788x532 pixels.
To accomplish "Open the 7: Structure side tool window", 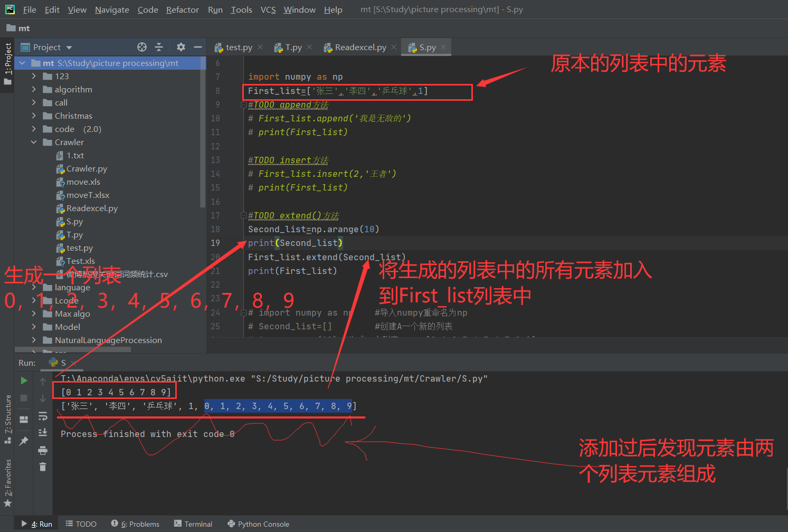I will [7, 419].
